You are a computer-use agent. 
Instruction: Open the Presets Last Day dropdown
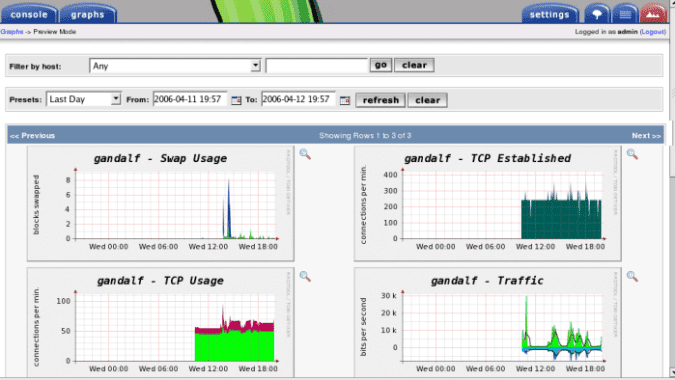pos(84,99)
